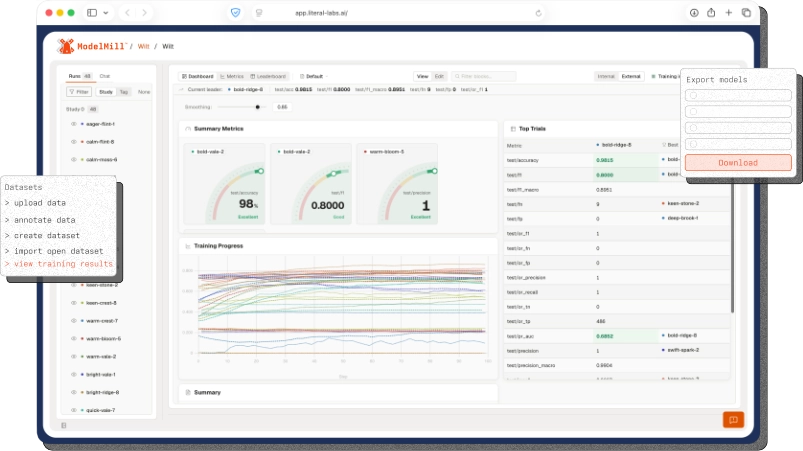Switch to the Chat tab
Image resolution: width=803 pixels, height=451 pixels.
pyautogui.click(x=104, y=76)
